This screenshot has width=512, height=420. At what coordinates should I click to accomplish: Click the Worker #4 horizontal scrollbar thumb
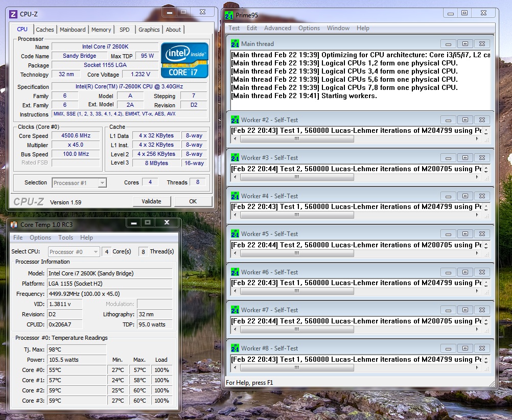pos(297,215)
